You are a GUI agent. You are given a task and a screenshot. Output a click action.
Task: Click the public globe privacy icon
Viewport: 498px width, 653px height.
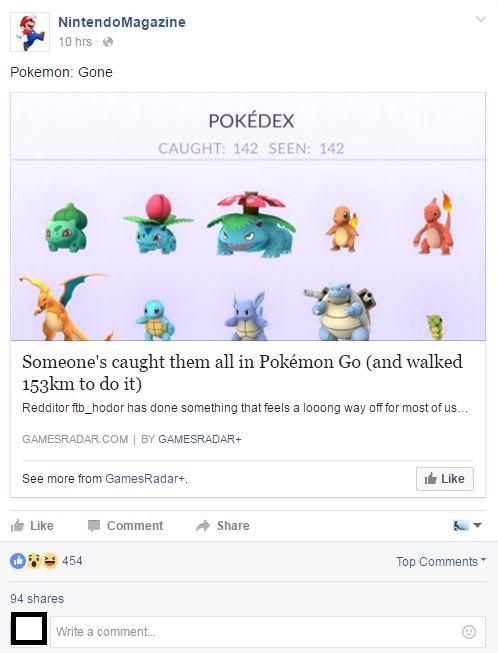(x=108, y=42)
